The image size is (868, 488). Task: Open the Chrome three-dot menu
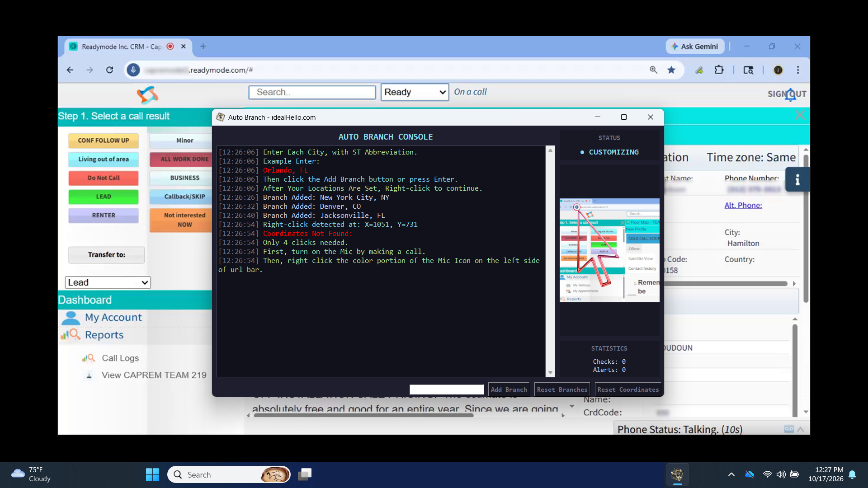[798, 70]
